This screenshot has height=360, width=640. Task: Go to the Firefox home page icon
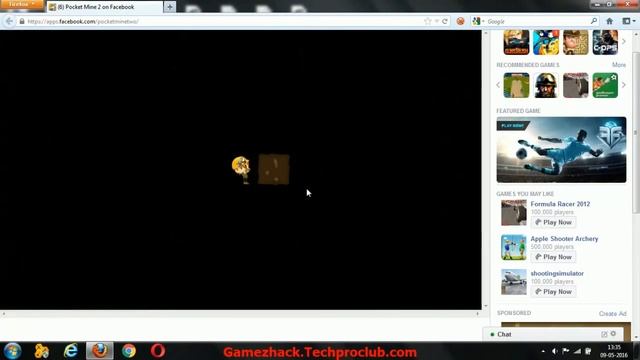(x=609, y=21)
